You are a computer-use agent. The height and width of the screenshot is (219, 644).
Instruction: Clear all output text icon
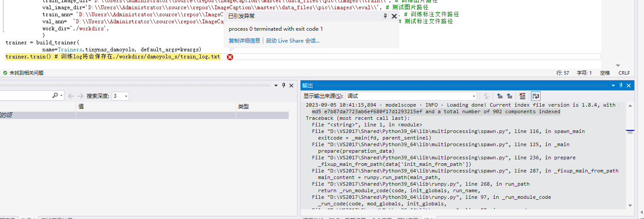[522, 96]
